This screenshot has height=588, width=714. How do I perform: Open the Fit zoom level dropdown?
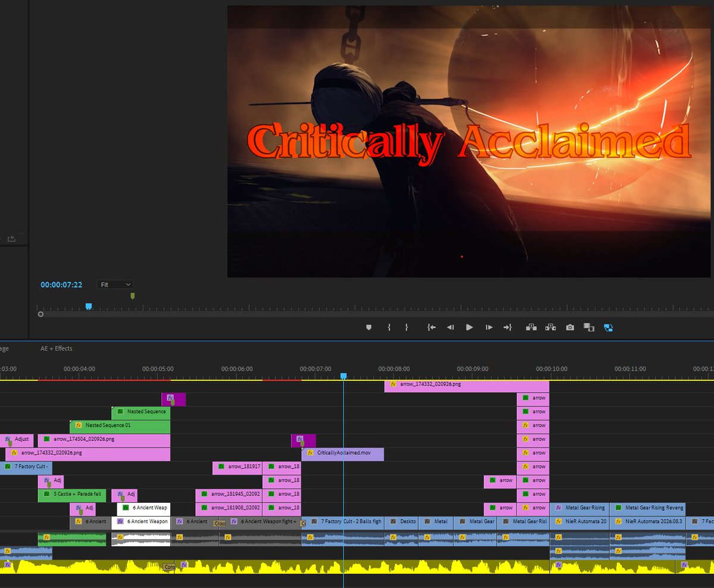[115, 285]
